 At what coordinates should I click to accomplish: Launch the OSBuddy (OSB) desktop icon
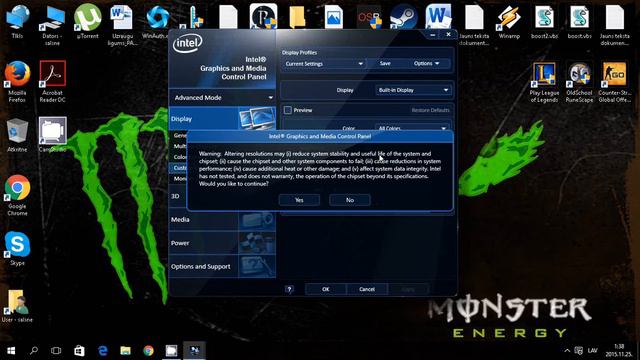(x=369, y=17)
